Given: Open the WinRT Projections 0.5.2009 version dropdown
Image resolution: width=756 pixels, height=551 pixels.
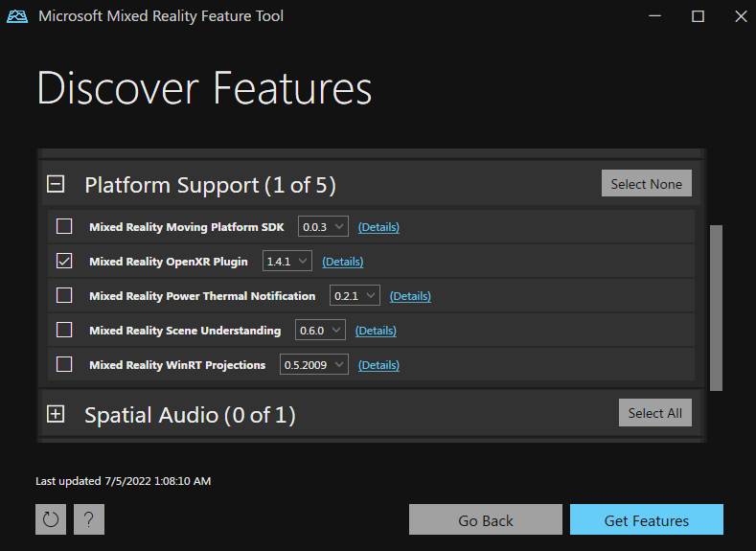Looking at the screenshot, I should (313, 364).
